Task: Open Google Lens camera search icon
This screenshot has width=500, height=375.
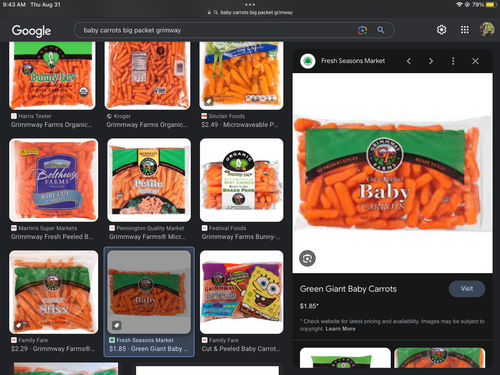Action: 362,30
